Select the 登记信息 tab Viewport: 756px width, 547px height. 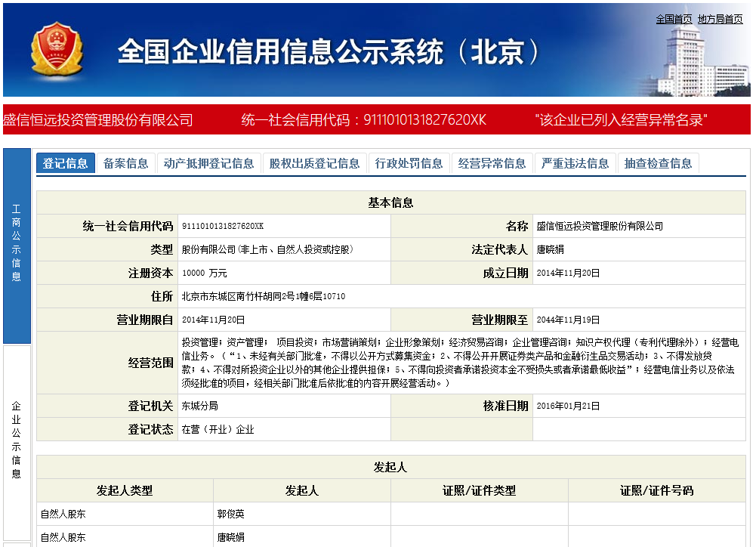[x=65, y=163]
